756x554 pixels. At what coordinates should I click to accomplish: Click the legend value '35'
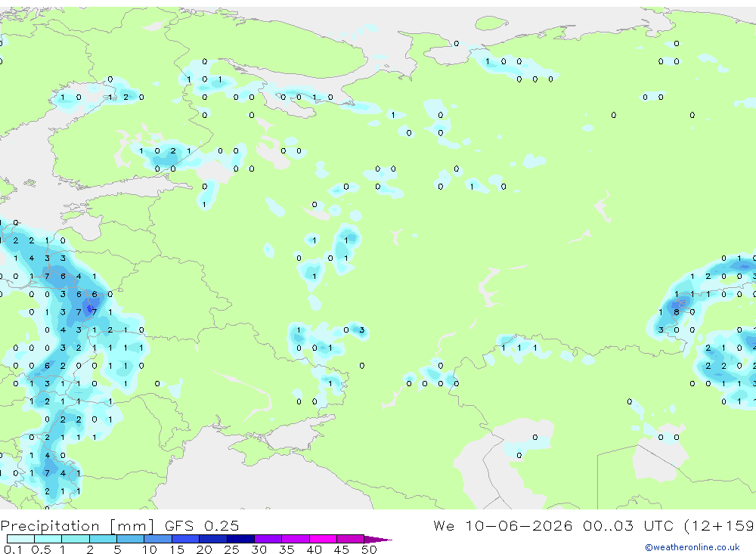pyautogui.click(x=287, y=549)
